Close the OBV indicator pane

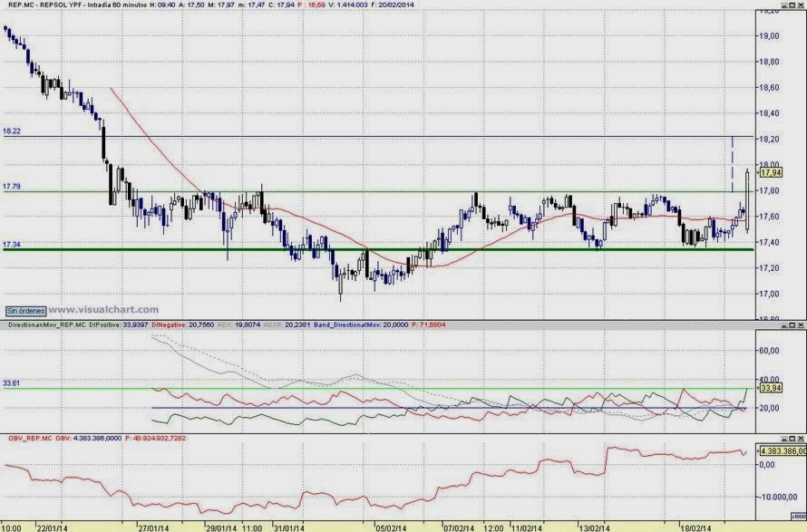(x=801, y=439)
